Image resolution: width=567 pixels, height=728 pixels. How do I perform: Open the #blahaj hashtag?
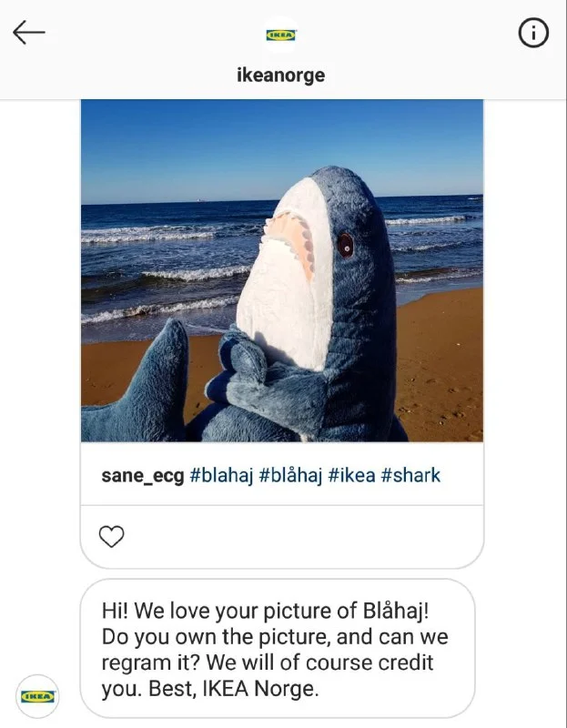221,475
